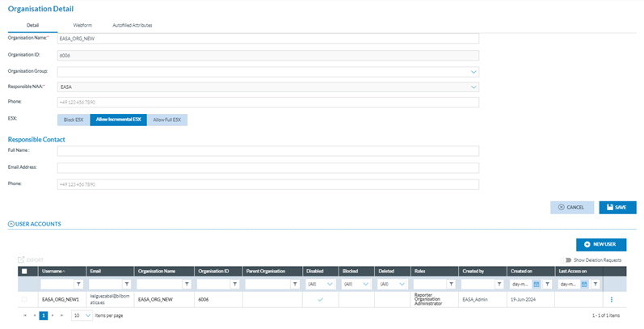Switch to the Webform tab
The height and width of the screenshot is (329, 644).
coord(82,25)
